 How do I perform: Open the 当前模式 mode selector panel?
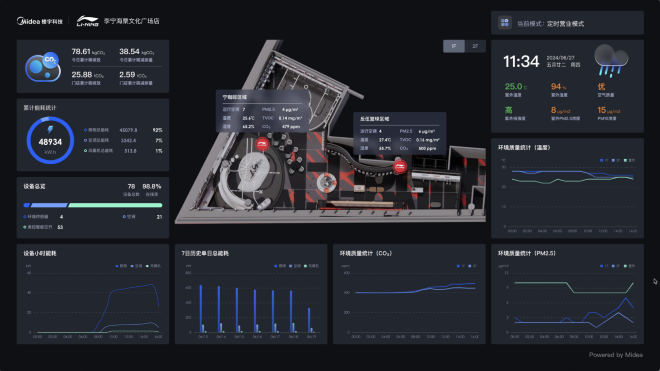567,23
